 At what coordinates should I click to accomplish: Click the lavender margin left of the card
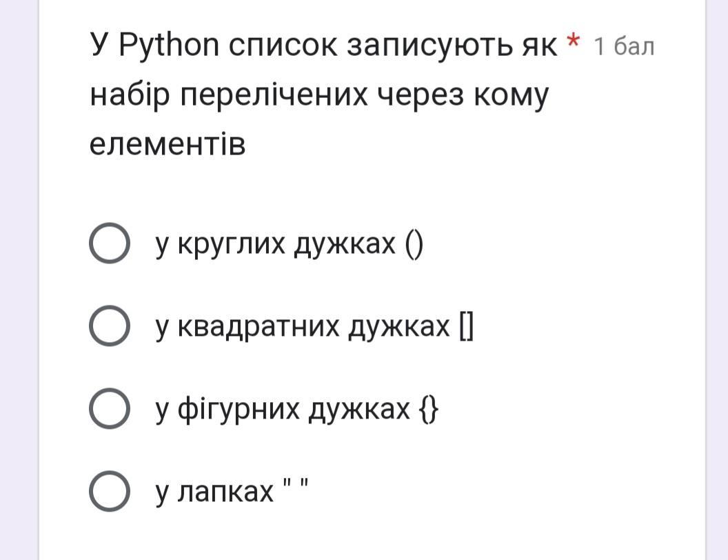[19, 276]
